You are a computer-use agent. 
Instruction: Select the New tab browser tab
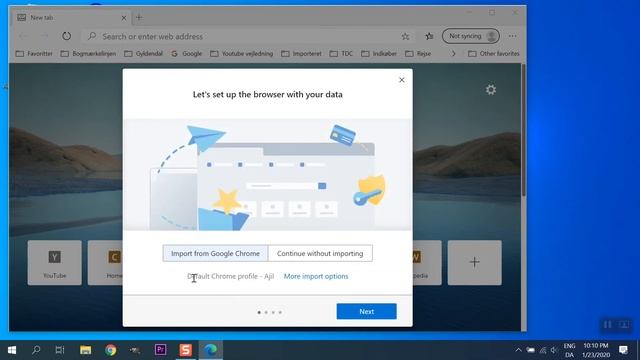71,18
